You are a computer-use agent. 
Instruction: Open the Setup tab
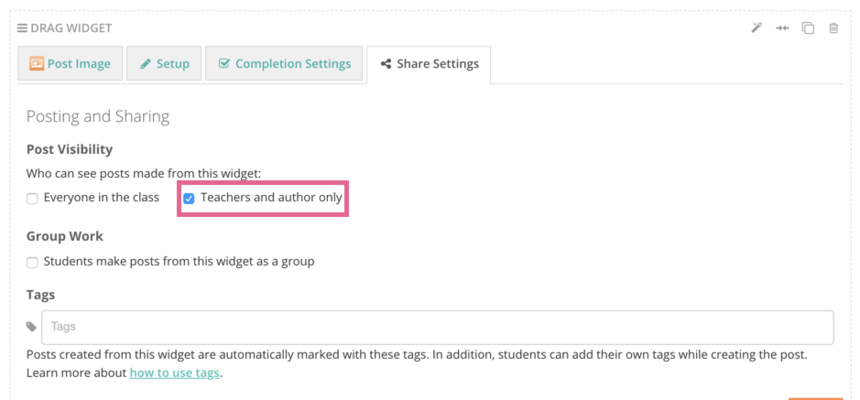[165, 64]
